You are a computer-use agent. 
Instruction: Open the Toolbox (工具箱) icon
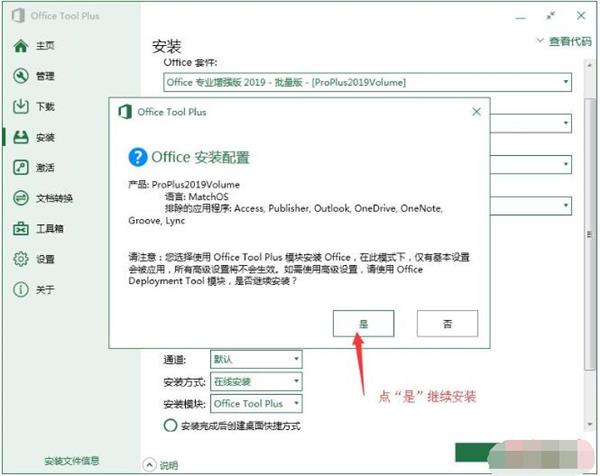[20, 229]
